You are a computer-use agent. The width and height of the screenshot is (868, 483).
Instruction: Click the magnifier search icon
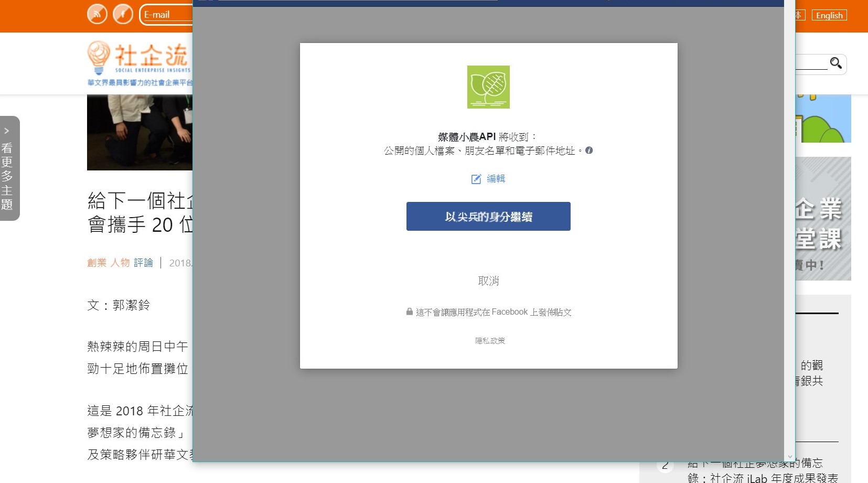pyautogui.click(x=835, y=63)
